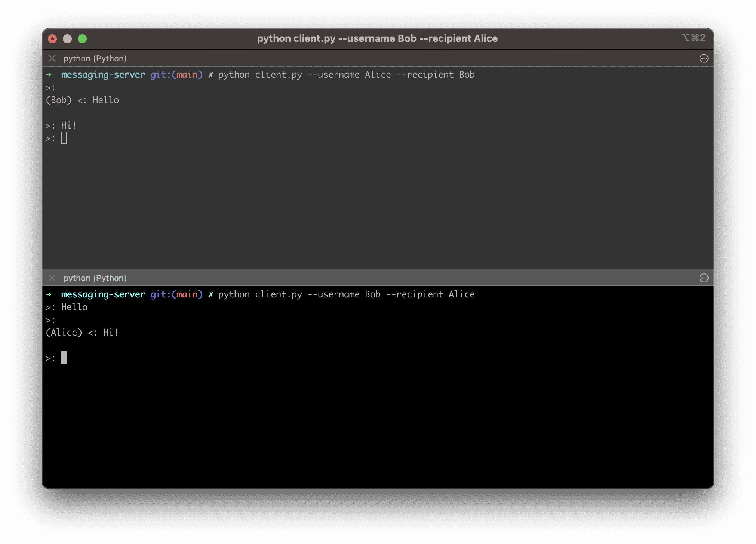Click the ⌥⌘2 shortcut indicator in the title bar
Viewport: 756px width, 544px height.
coord(694,38)
